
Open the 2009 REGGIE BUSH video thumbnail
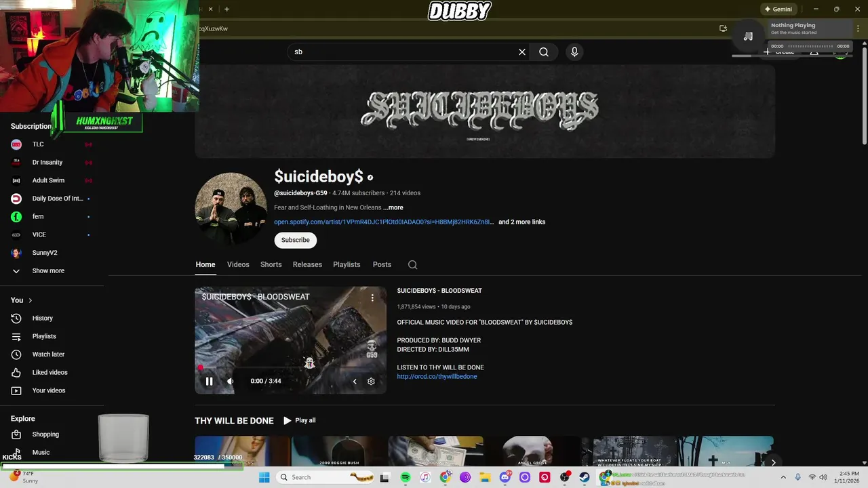[x=339, y=451]
